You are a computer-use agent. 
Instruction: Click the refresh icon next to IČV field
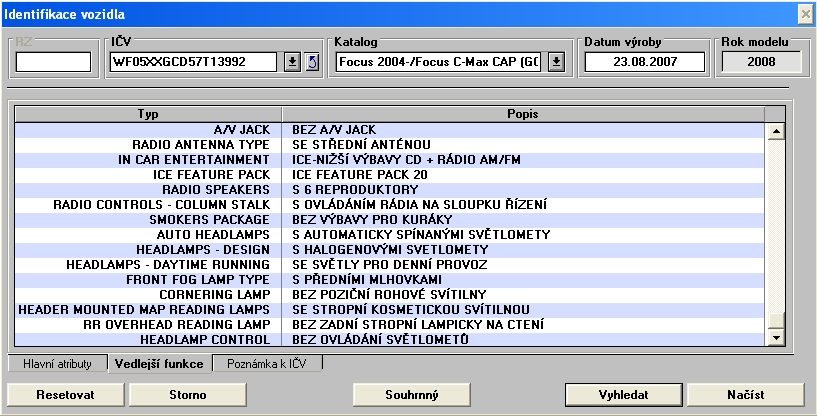tap(311, 62)
